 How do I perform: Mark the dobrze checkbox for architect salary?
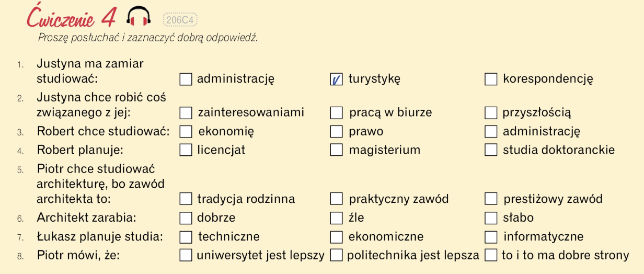(x=186, y=218)
